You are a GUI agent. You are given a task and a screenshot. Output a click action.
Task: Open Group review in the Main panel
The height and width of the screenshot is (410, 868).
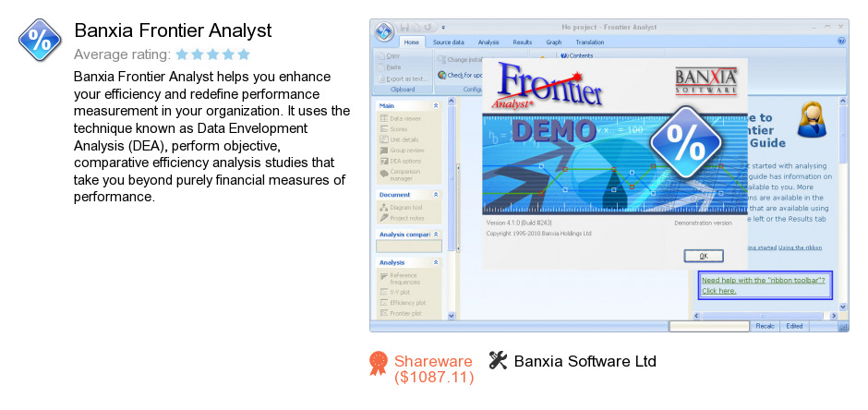coord(402,150)
